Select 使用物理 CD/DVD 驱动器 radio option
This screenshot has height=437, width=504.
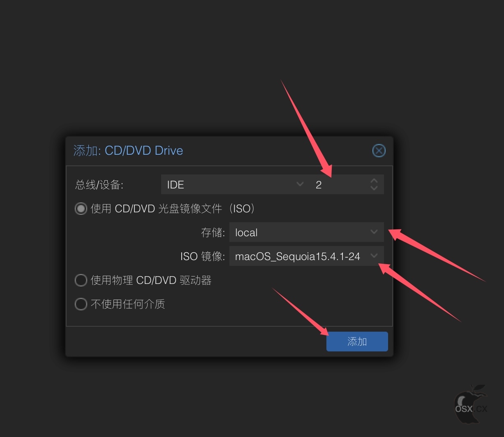pyautogui.click(x=81, y=281)
